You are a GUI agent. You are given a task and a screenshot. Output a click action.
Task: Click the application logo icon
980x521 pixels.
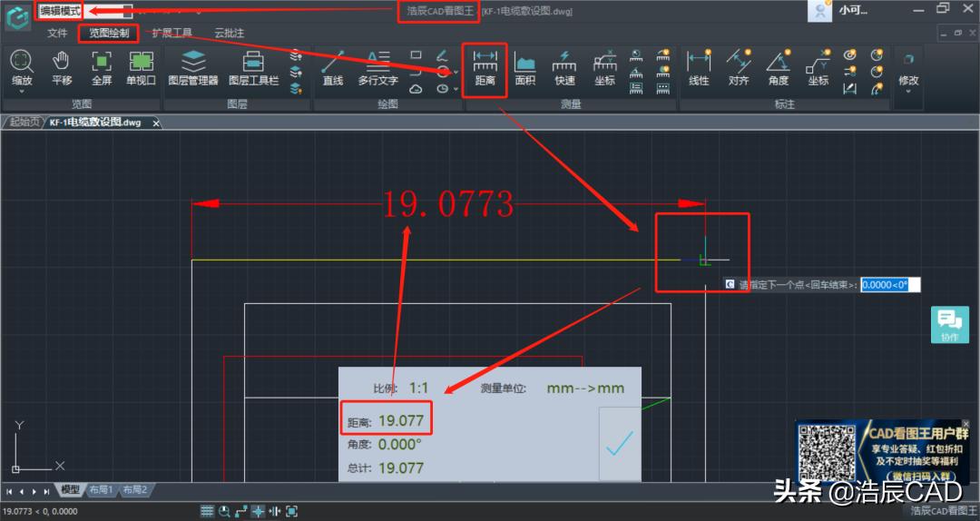[x=17, y=17]
